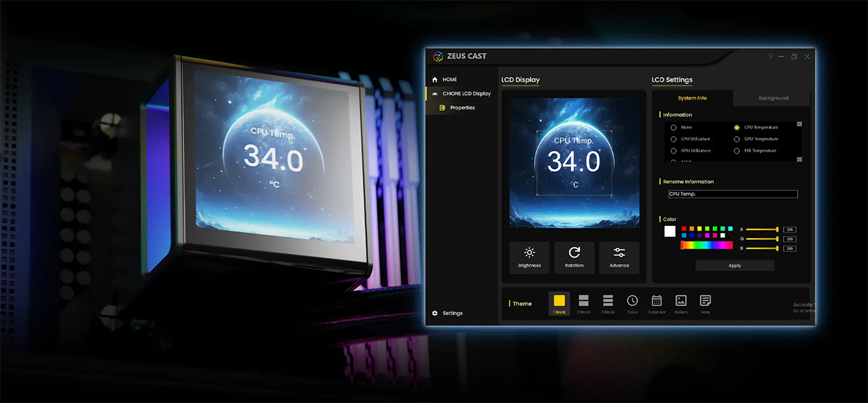Viewport: 868px width, 403px height.
Task: Click the R color slider
Action: 763,229
